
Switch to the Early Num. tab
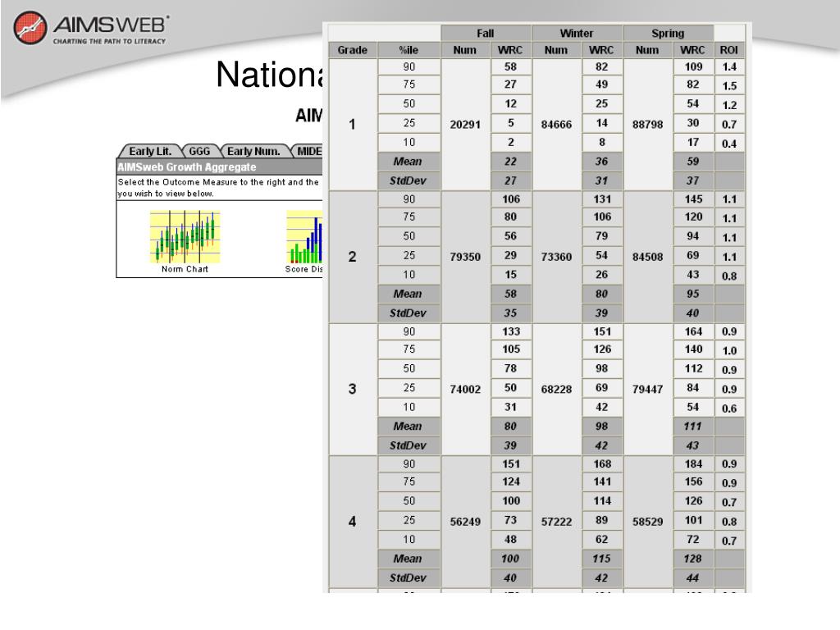coord(253,151)
